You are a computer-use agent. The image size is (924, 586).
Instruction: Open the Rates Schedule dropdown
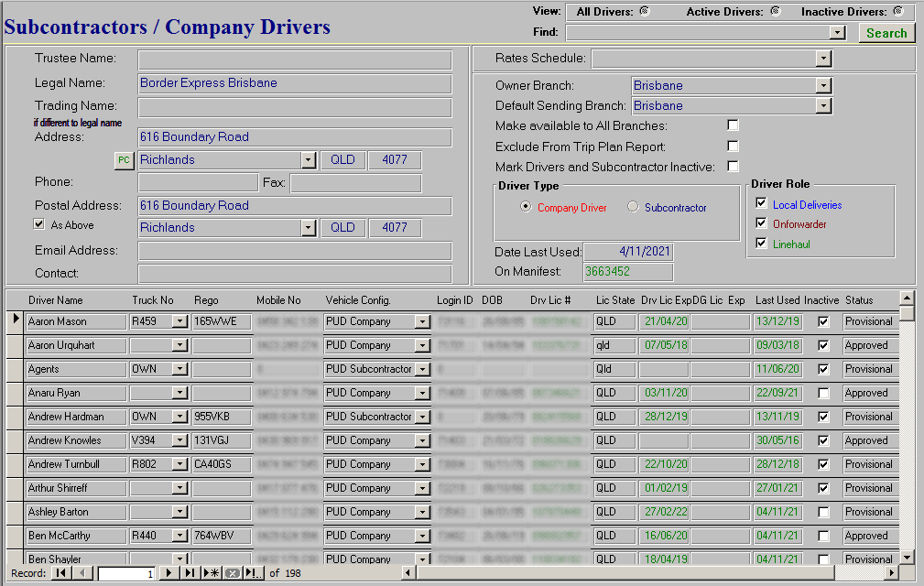[823, 59]
